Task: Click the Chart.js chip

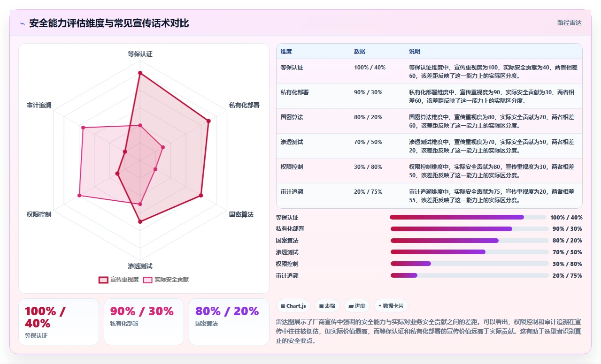Action: pyautogui.click(x=293, y=306)
